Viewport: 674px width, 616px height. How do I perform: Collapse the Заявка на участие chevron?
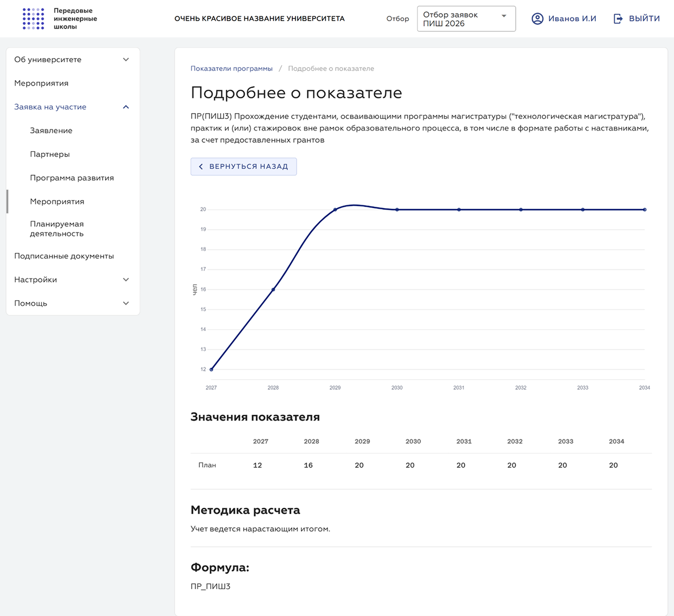tap(126, 107)
